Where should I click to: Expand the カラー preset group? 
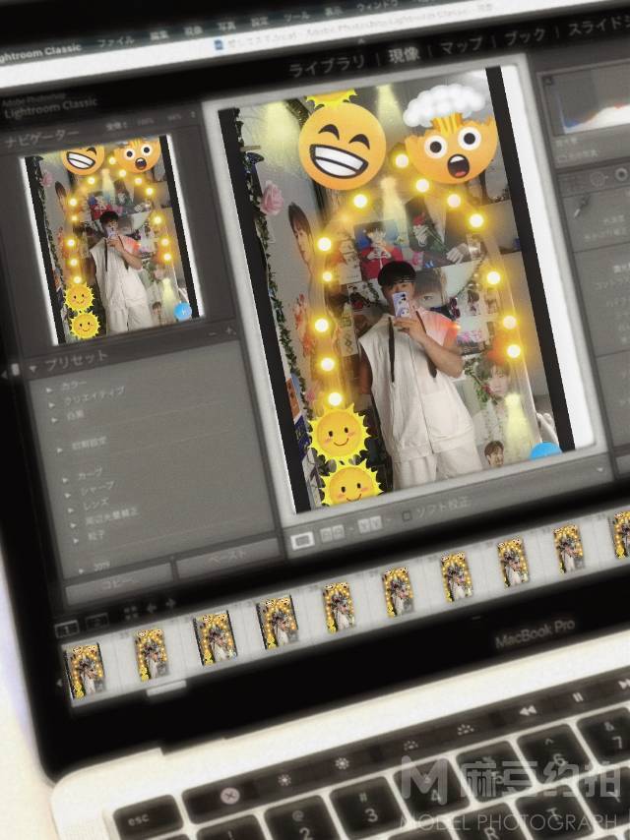tap(49, 390)
